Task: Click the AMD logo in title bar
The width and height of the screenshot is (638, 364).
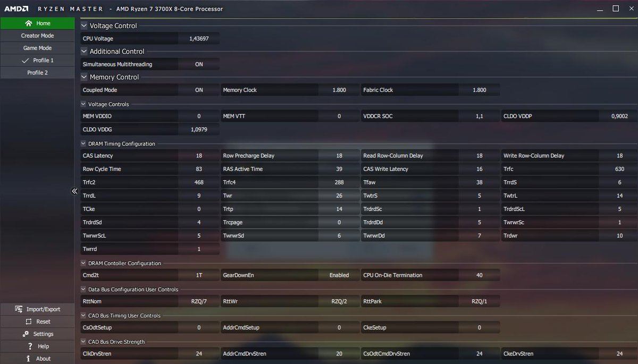Action: 16,9
